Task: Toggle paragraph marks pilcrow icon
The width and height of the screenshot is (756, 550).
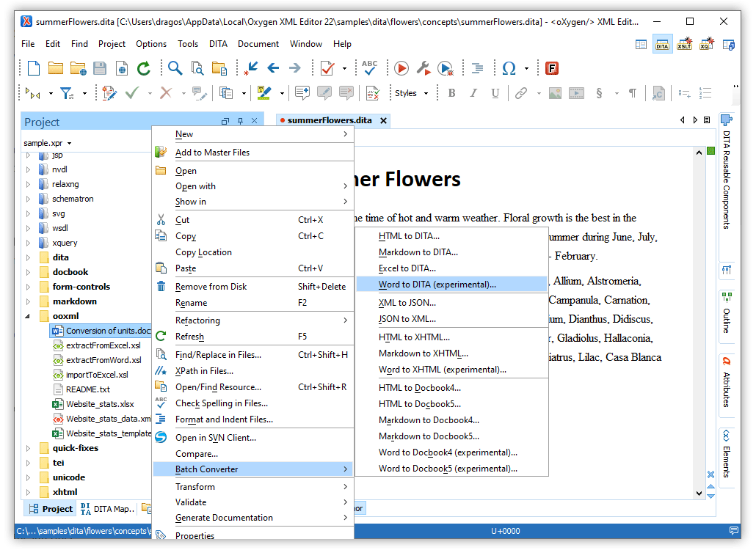Action: click(632, 93)
